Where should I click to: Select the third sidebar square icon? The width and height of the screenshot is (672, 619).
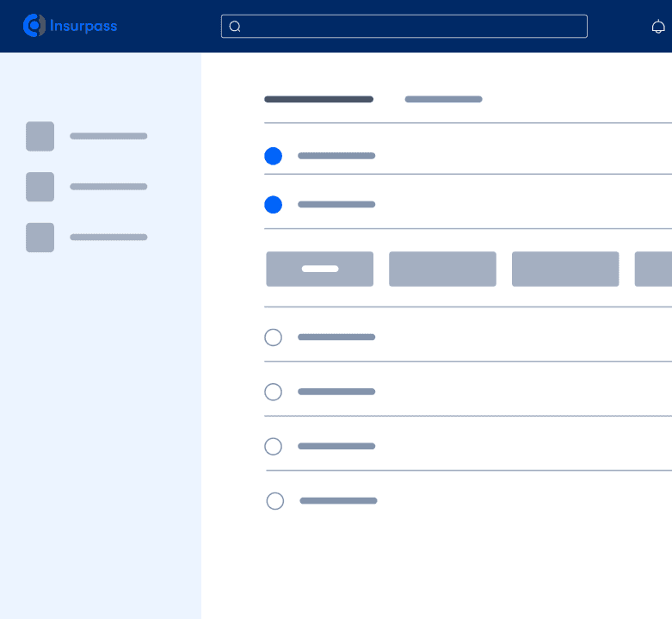(x=40, y=238)
